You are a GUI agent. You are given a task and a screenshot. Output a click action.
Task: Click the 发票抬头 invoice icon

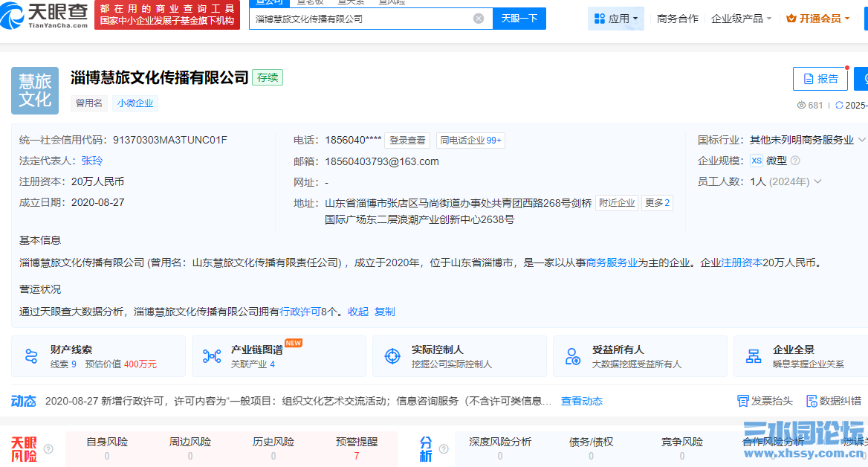pos(743,400)
